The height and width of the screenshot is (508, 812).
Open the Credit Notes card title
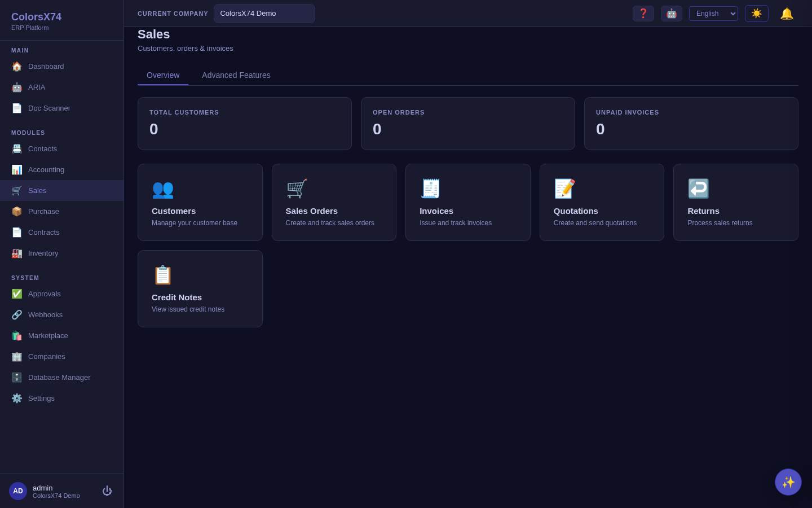[x=176, y=297]
